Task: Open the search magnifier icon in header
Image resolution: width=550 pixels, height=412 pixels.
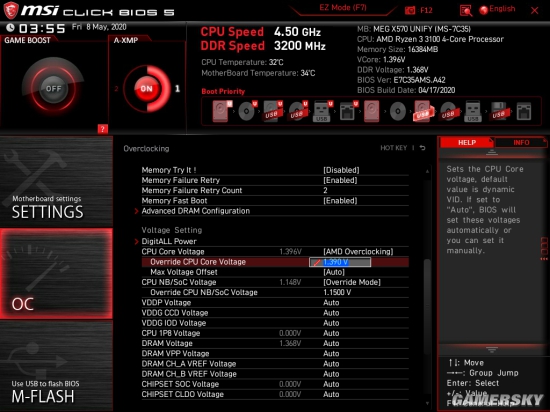Action: (466, 11)
